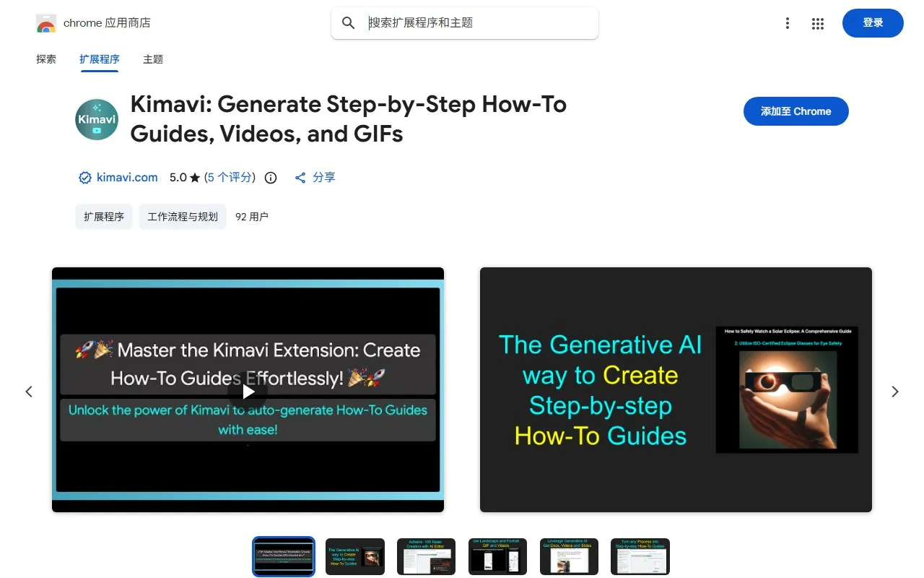Open the three-dot more options menu
The image size is (924, 578).
[788, 23]
